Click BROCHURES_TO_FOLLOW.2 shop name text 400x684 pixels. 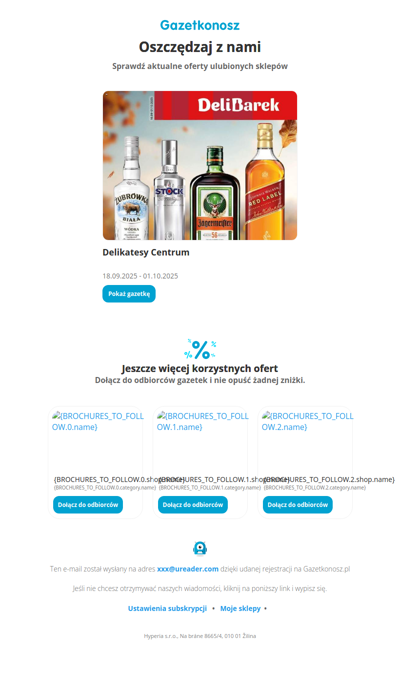(x=329, y=479)
